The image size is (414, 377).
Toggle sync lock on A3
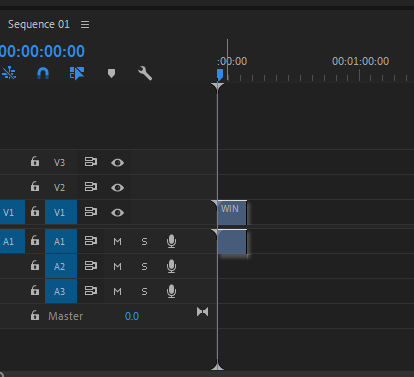90,291
